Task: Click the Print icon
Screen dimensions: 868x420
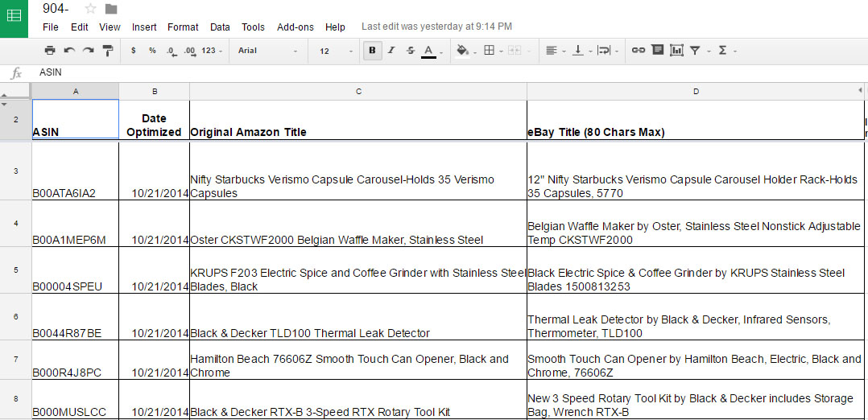Action: [x=50, y=51]
